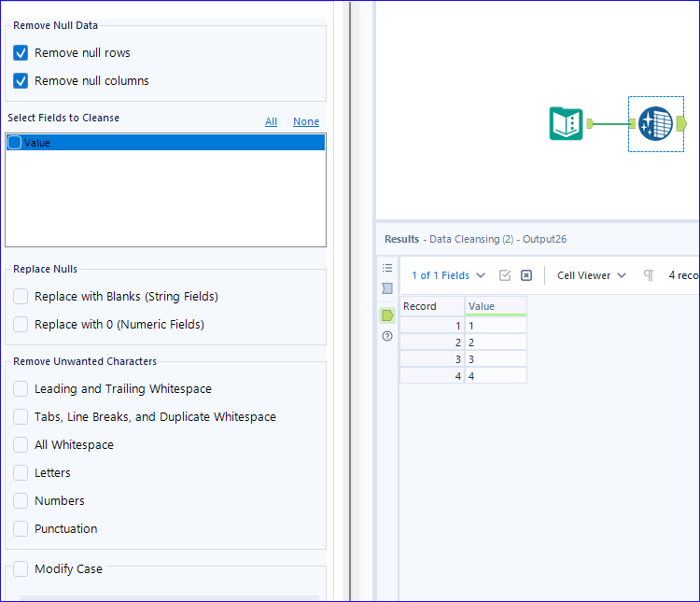The width and height of the screenshot is (700, 602).
Task: Enable Replace with 0 (Numeric Fields)
Action: pyautogui.click(x=21, y=324)
